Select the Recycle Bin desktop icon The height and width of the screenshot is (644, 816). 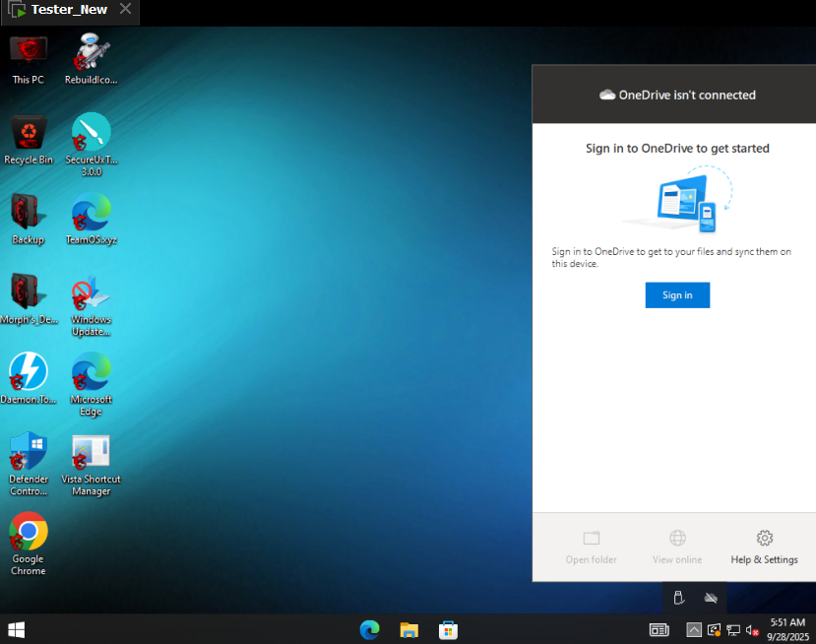click(x=29, y=139)
